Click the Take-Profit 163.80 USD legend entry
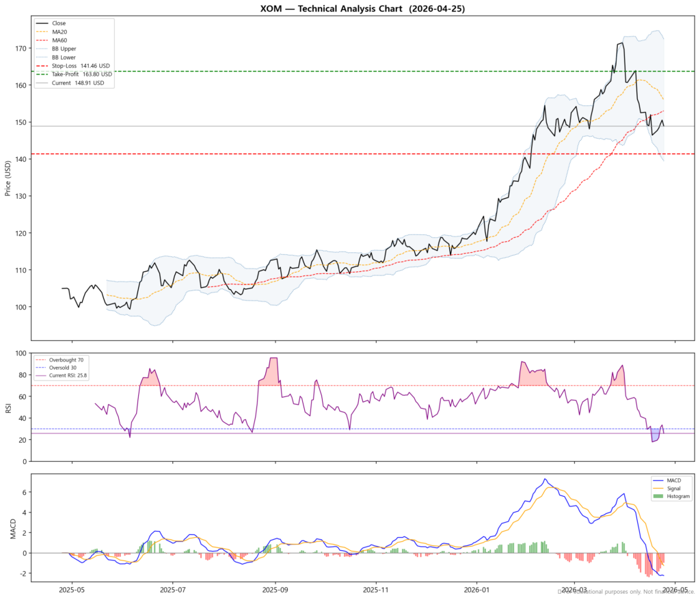The height and width of the screenshot is (600, 700). 82,74
